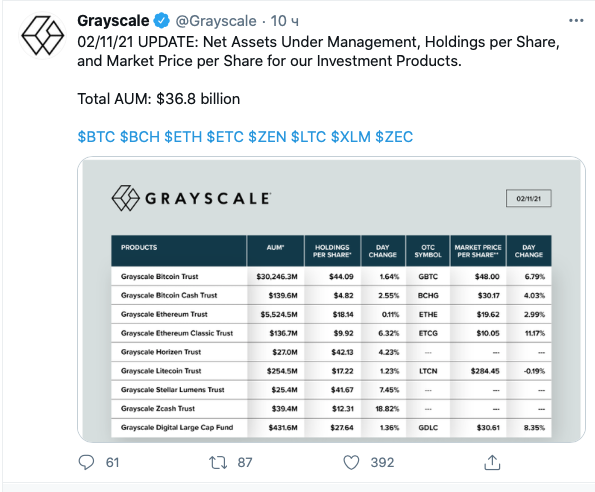Open the Grayscale profile avatar
595x492 pixels.
pos(42,36)
